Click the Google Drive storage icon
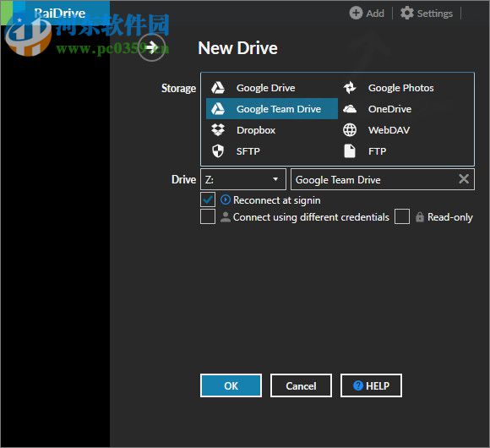The width and height of the screenshot is (490, 448). (218, 88)
